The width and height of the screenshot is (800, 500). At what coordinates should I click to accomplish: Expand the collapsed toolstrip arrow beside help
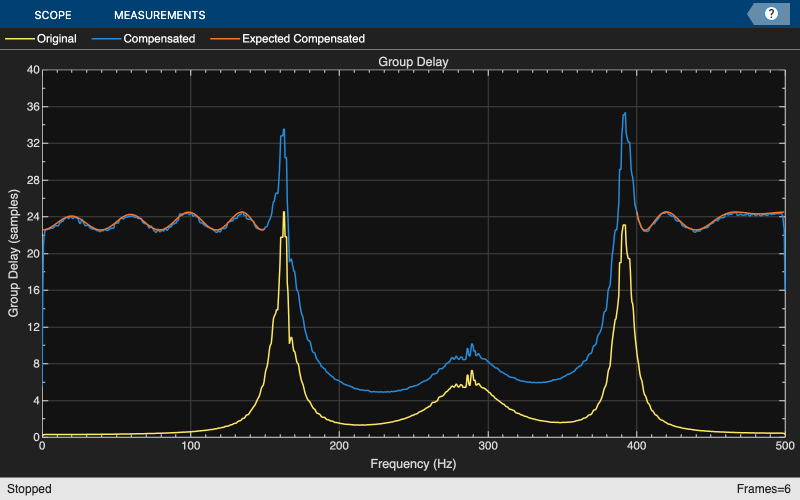tap(752, 14)
